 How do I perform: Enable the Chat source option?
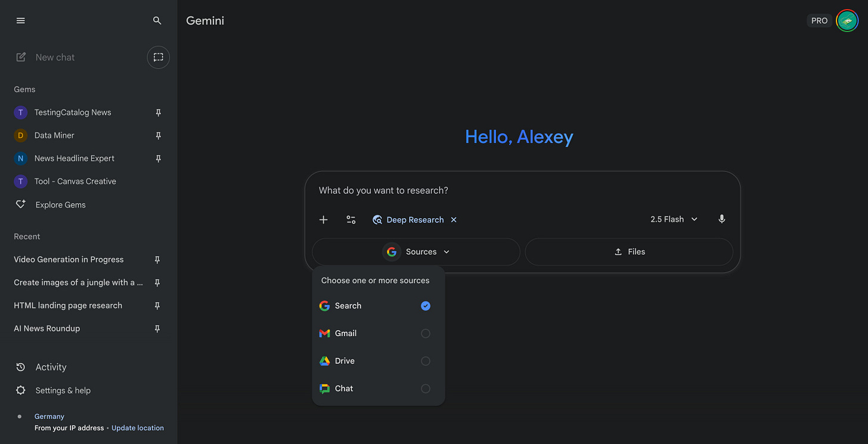[x=426, y=388]
